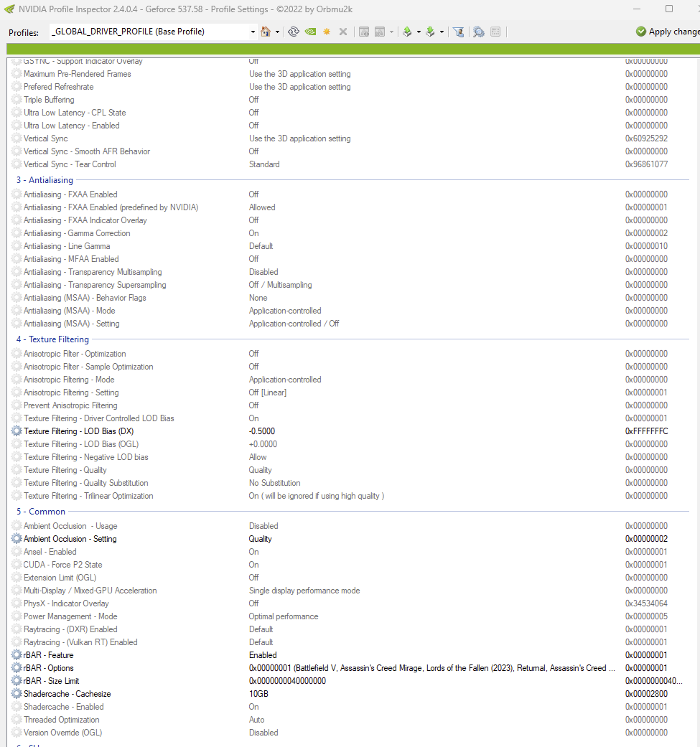Screen dimensions: 700x747
Task: Click the gear icon beside Power Management - Mode
Action: tap(17, 616)
